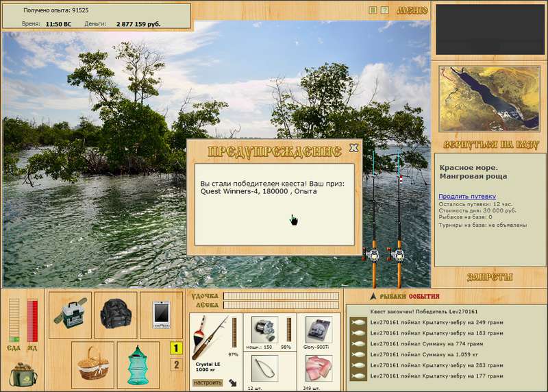
Task: Click the 'Крылатку-зебру на 283 грамм' event
Action: 436,365
